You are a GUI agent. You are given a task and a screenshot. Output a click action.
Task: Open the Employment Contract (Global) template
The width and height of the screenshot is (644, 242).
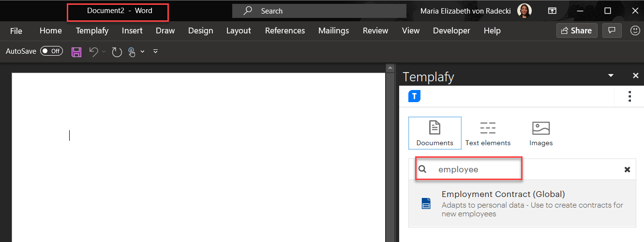click(x=522, y=204)
